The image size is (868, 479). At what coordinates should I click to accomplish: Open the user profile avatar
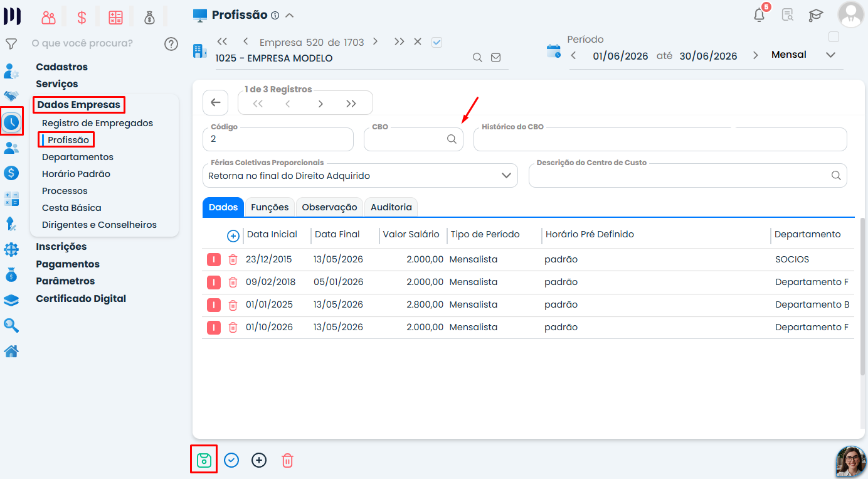click(x=850, y=15)
